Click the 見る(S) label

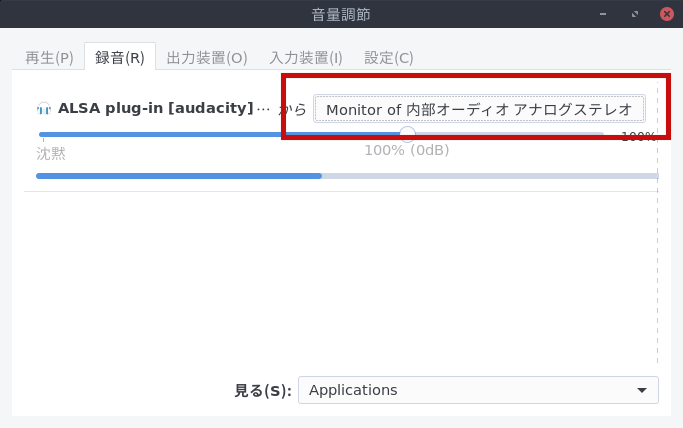coord(262,390)
